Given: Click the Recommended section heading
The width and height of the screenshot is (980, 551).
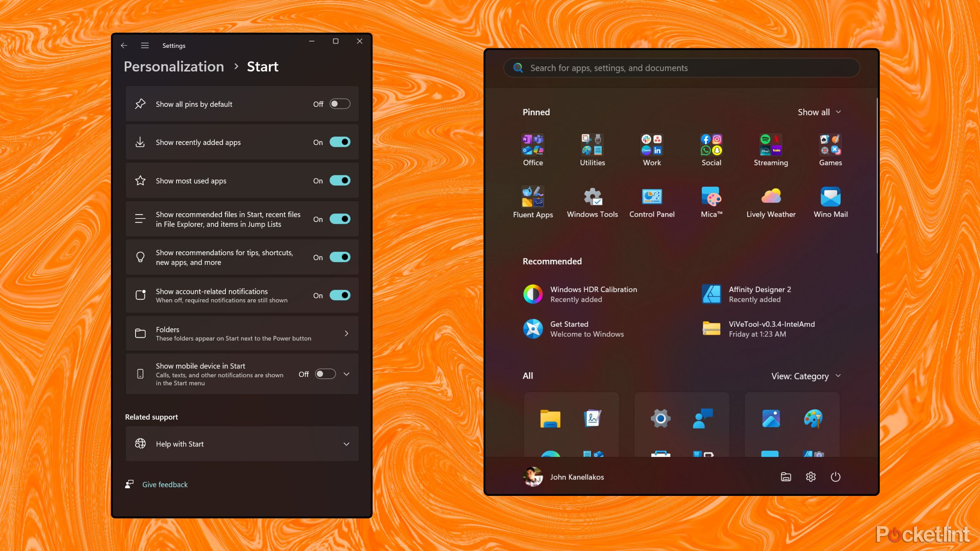Looking at the screenshot, I should (552, 261).
